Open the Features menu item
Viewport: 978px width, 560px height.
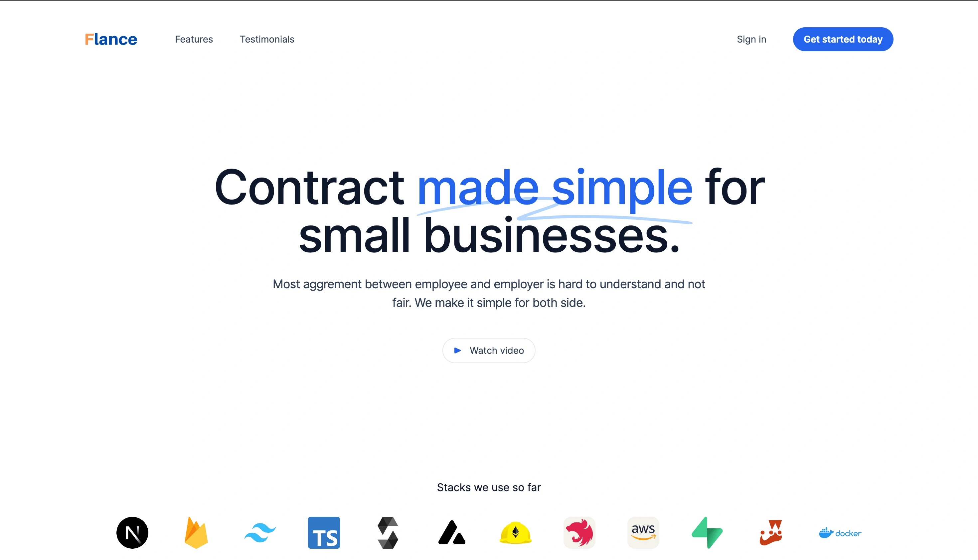click(x=194, y=39)
